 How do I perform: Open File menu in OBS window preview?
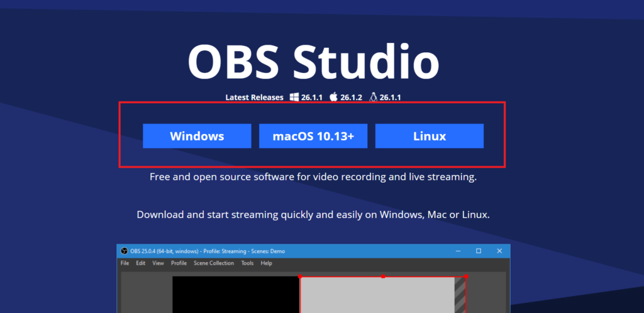tap(125, 263)
